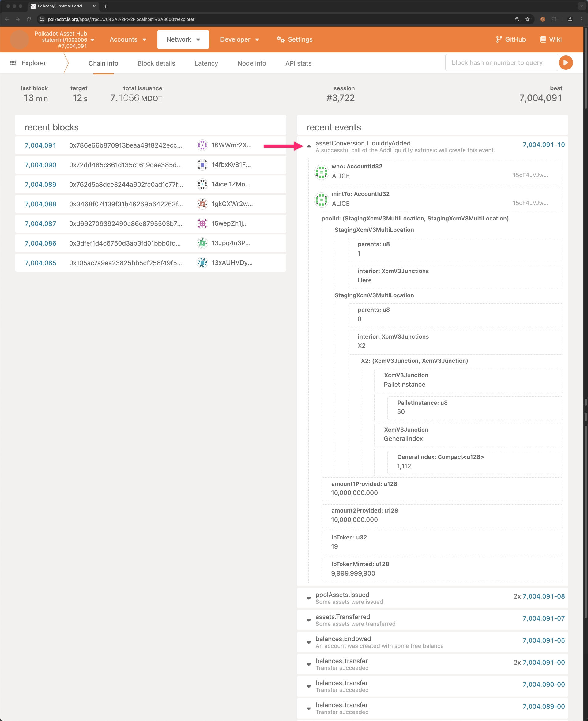Click ALICE identicon in the who field

(x=321, y=172)
